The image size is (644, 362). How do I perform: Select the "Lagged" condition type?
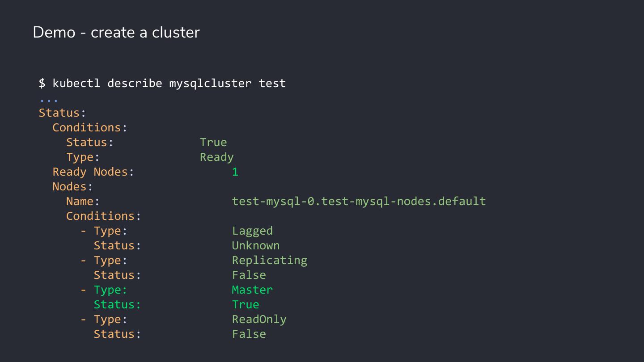pos(252,231)
